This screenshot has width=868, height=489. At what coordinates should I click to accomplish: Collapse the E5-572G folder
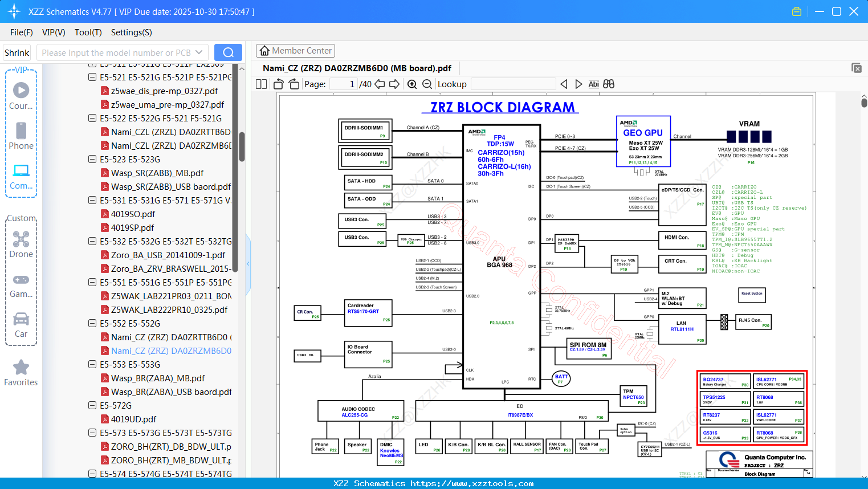92,405
